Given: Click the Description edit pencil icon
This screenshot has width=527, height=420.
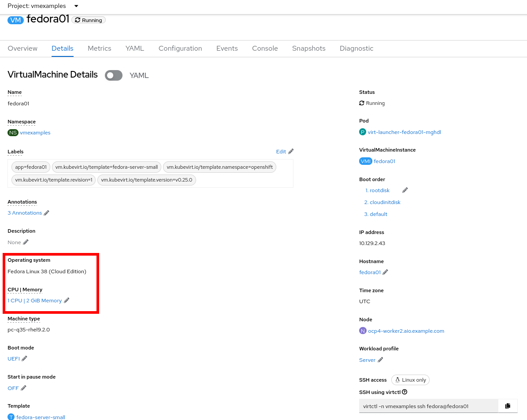Looking at the screenshot, I should point(26,242).
